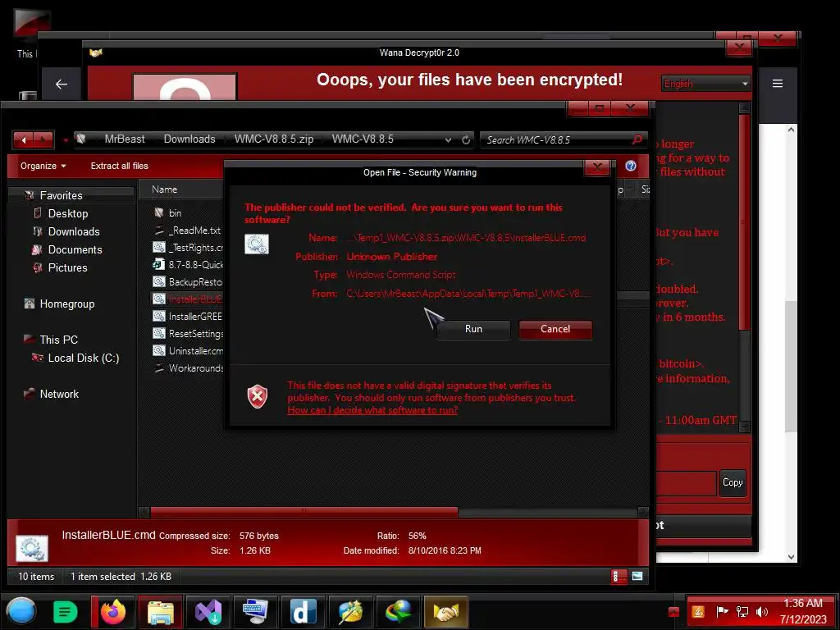Open the hamburger menu in the rear window
This screenshot has width=840, height=630.
[778, 84]
